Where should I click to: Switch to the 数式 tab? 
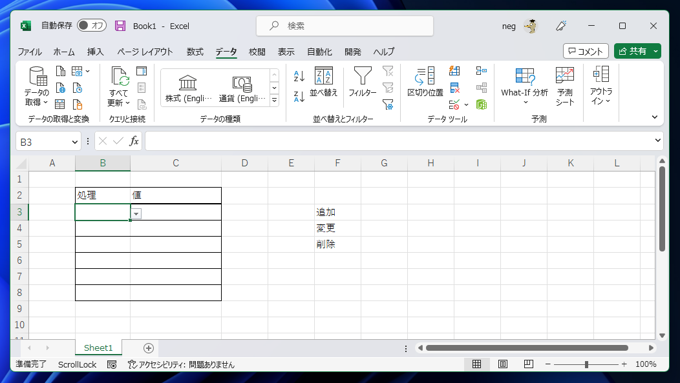(x=195, y=52)
